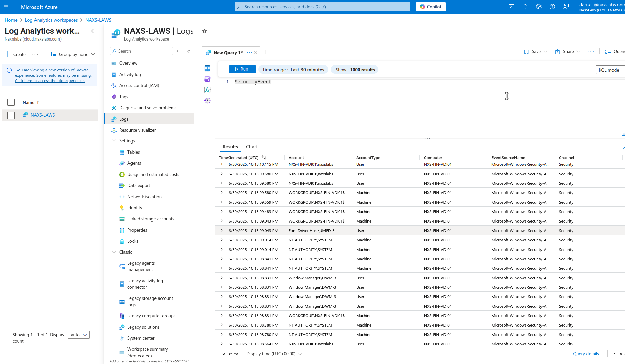Open Properties settings
This screenshot has height=364, width=625.
pos(137,230)
